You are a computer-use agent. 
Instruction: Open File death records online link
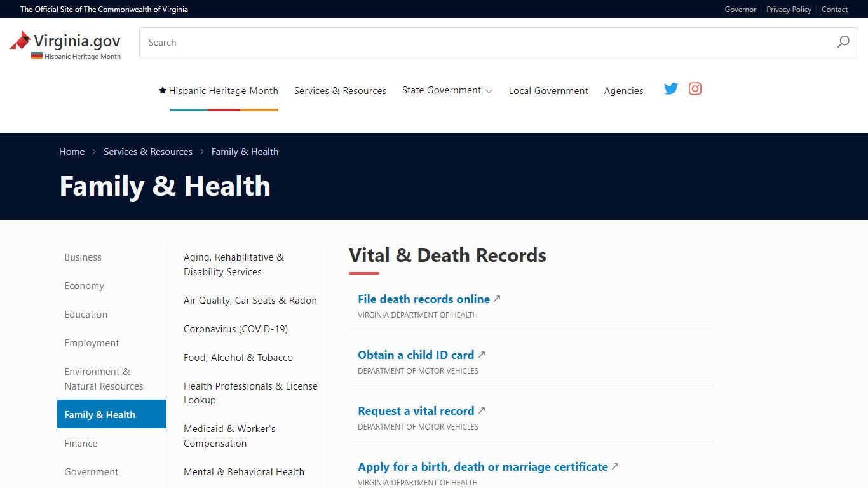coord(424,299)
